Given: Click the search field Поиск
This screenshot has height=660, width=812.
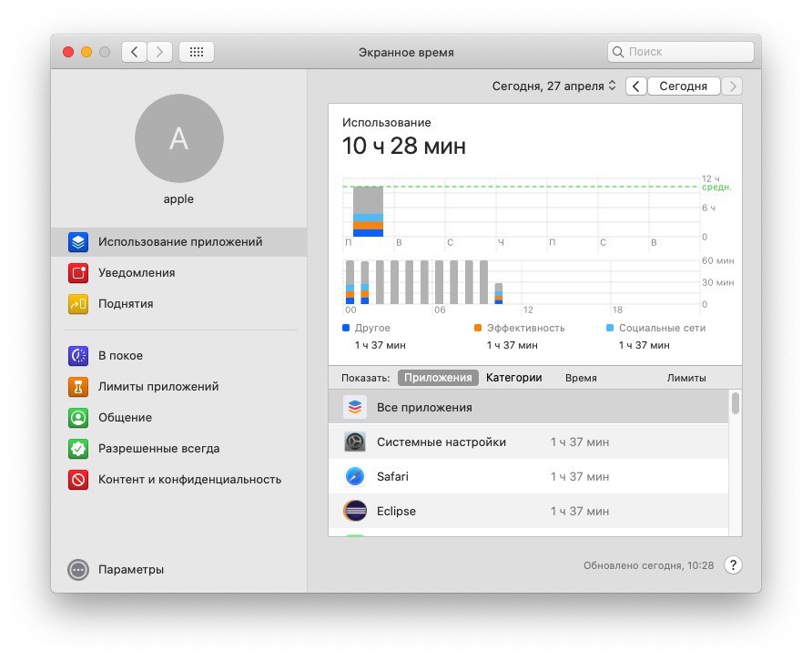Looking at the screenshot, I should 681,52.
